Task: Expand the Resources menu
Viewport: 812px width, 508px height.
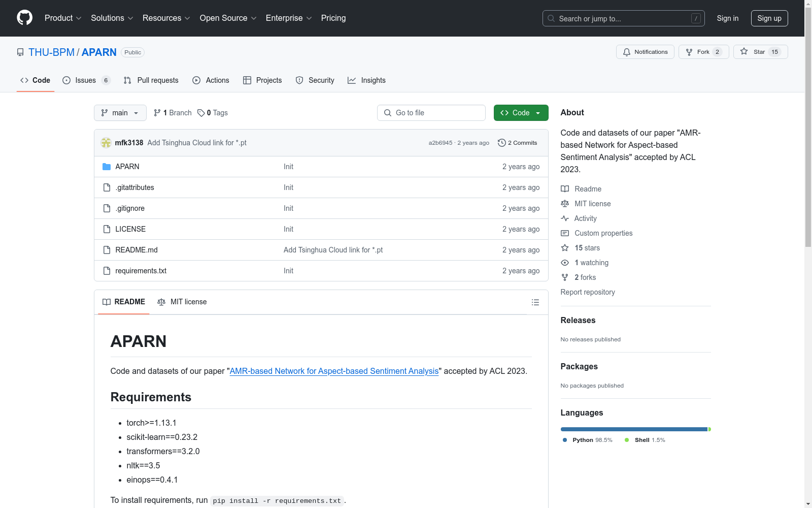Action: click(166, 18)
